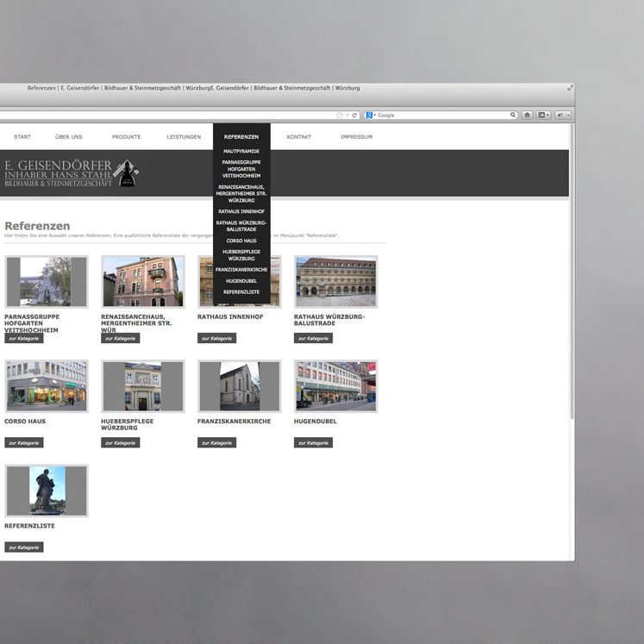This screenshot has width=644, height=644.
Task: Select Mautpyramide in the Referenzen submenu
Action: tap(241, 151)
